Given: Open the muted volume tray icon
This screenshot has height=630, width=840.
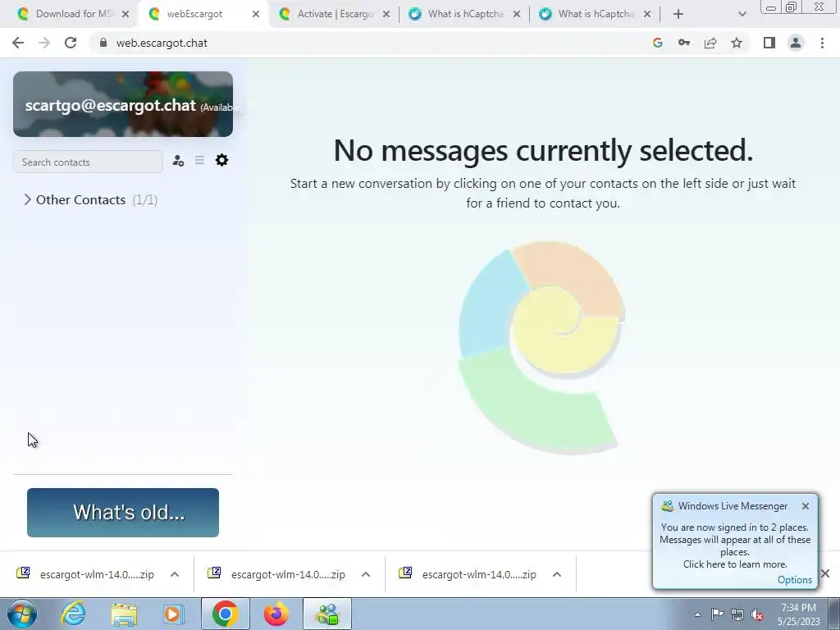Looking at the screenshot, I should click(757, 614).
